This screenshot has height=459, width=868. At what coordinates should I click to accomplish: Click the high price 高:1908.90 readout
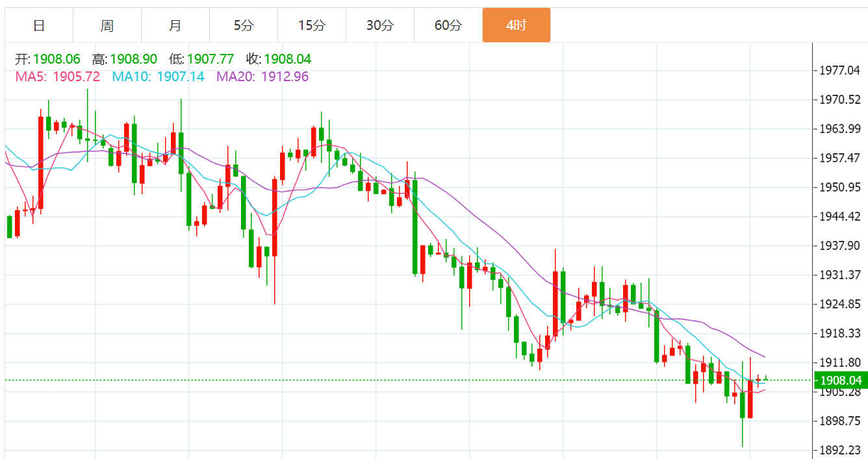[125, 59]
